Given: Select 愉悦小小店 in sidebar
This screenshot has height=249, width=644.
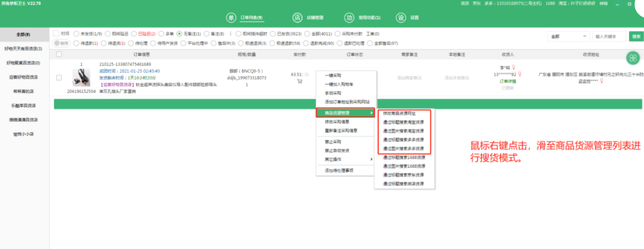Looking at the screenshot, I should click(24, 134).
